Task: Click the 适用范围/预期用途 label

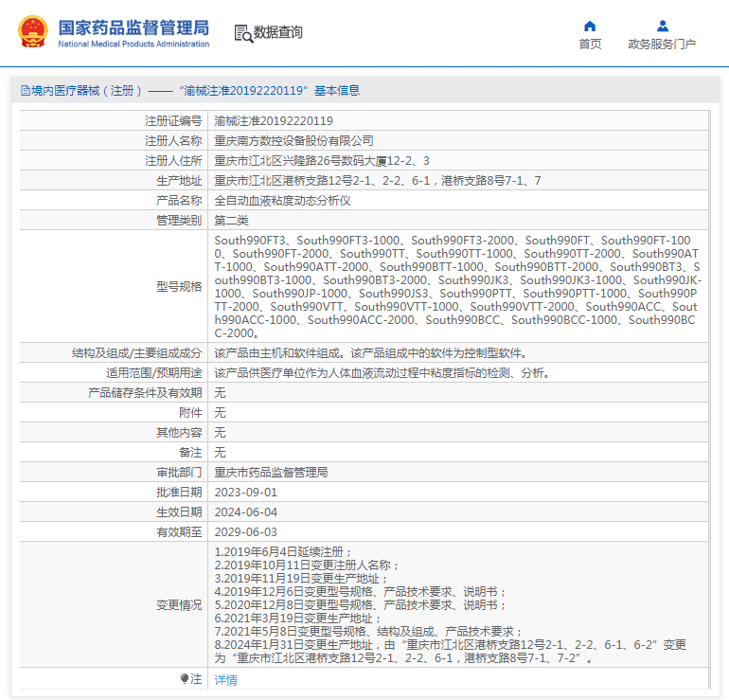Action: (x=154, y=373)
